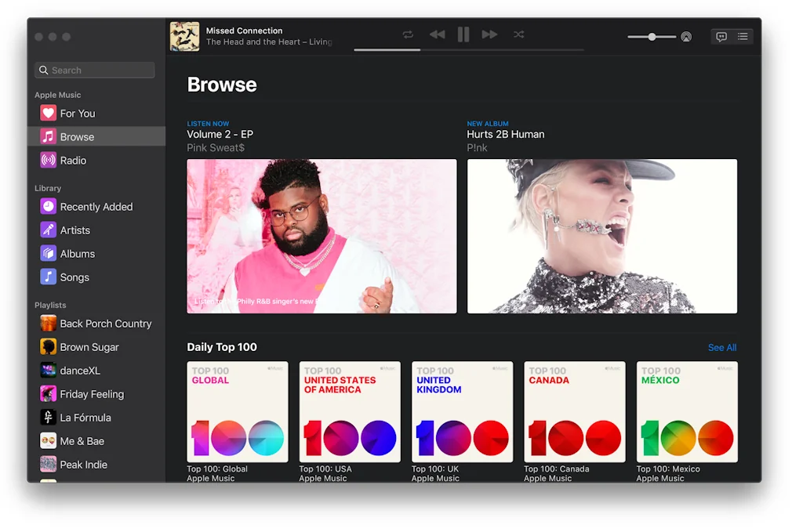Open the For You section
Image resolution: width=803 pixels, height=532 pixels.
tap(76, 113)
